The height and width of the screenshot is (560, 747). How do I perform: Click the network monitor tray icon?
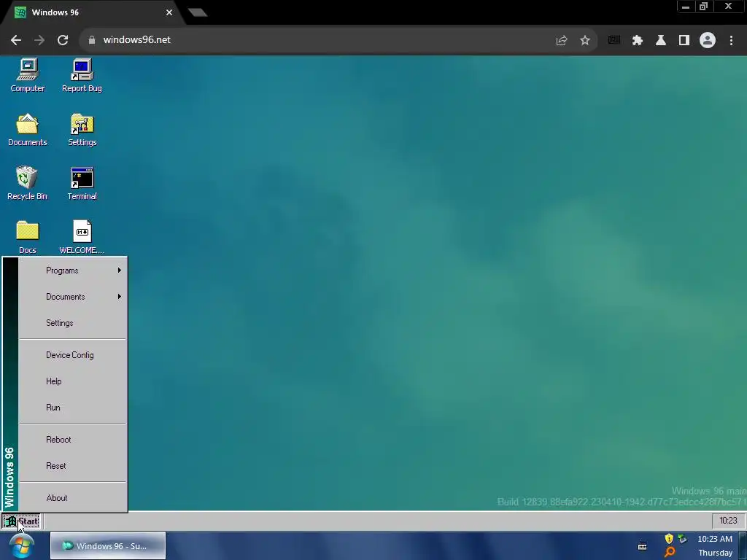[x=683, y=539]
